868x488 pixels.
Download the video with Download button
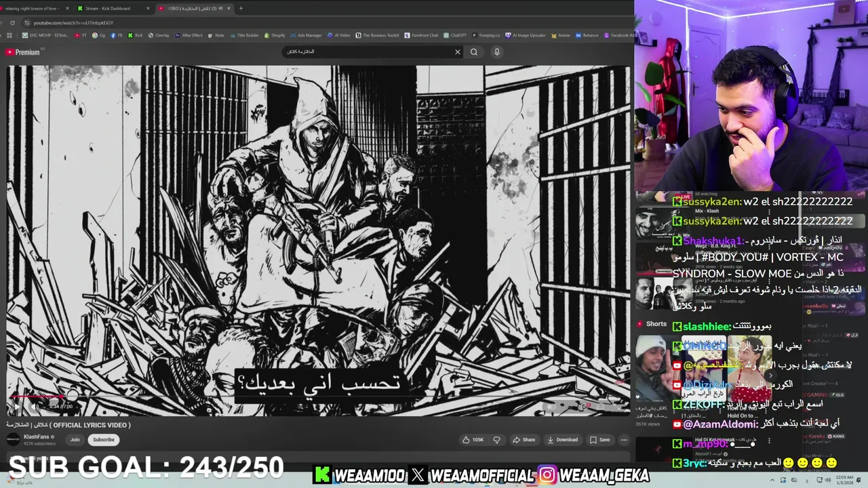click(563, 439)
